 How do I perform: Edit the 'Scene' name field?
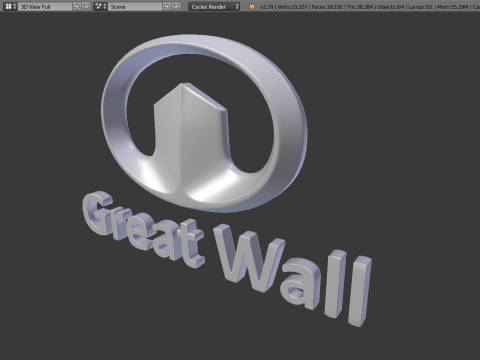coord(135,6)
